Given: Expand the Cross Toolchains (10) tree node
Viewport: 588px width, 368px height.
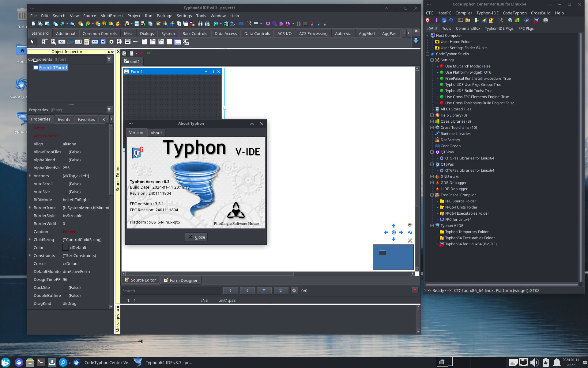Looking at the screenshot, I should pyautogui.click(x=432, y=128).
